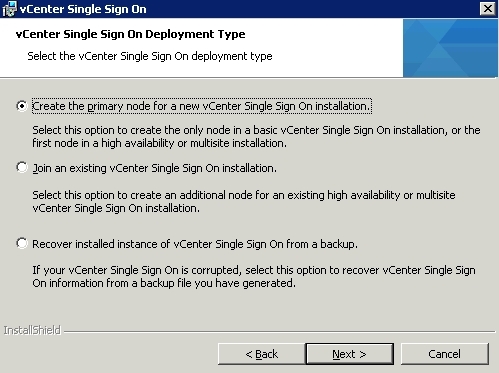Go back with the < Back button

(261, 354)
